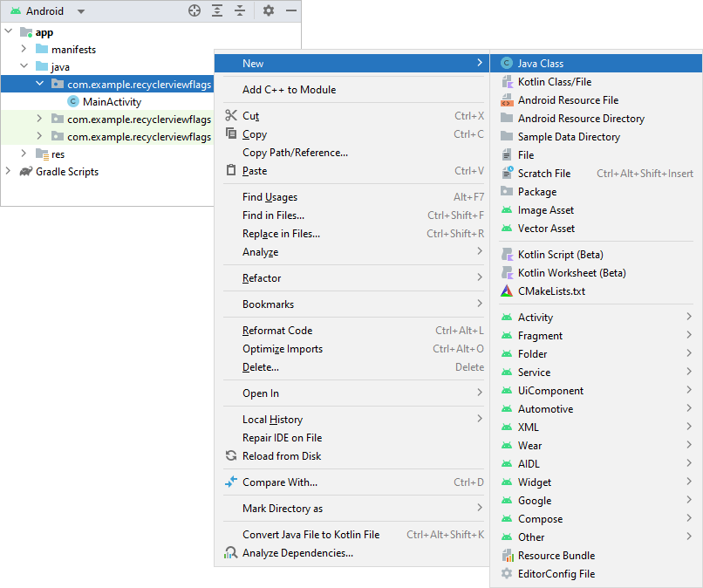This screenshot has height=588, width=703.
Task: Click the Expand All icon in project toolbar
Action: coord(217,10)
